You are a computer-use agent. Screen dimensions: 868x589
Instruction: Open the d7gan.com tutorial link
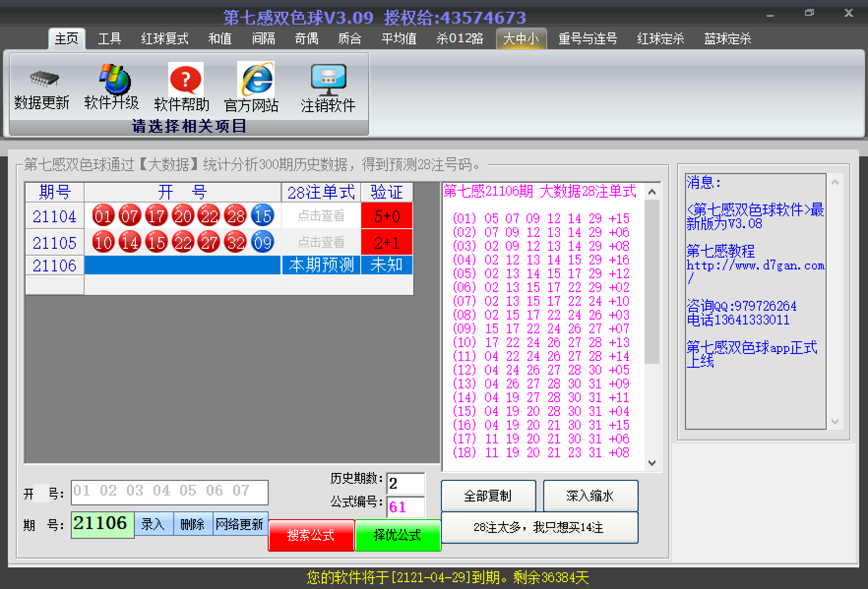[x=755, y=266]
